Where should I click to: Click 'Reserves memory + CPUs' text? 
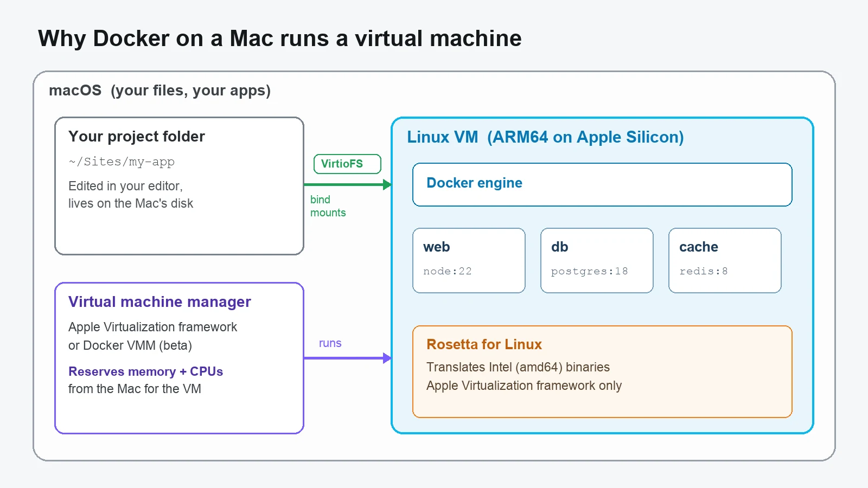pyautogui.click(x=145, y=371)
